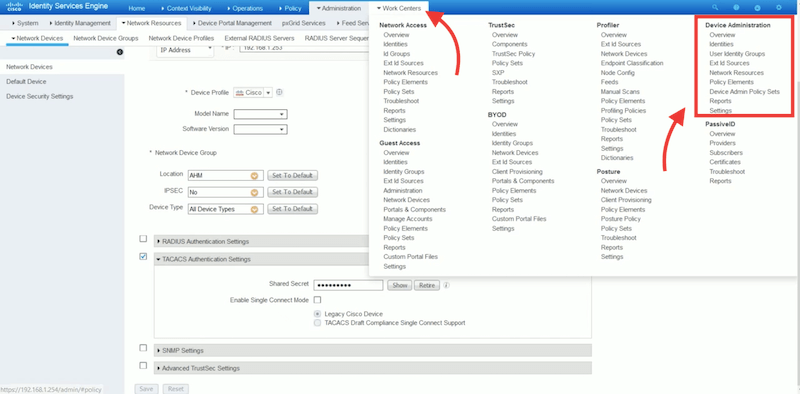Click the Retire button
The image size is (800, 394).
coord(427,285)
